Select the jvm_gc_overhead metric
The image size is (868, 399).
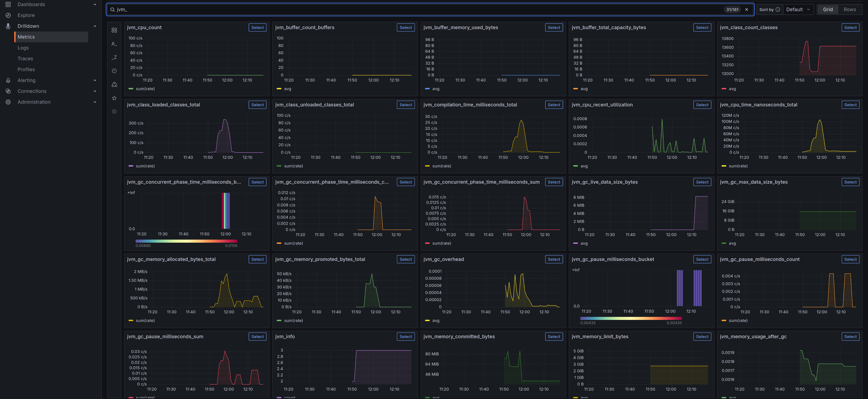(x=554, y=259)
